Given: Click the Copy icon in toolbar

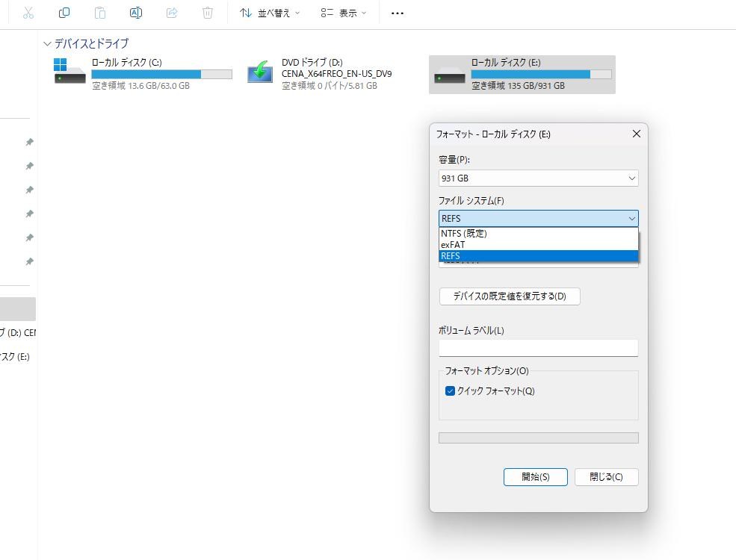Looking at the screenshot, I should point(64,13).
